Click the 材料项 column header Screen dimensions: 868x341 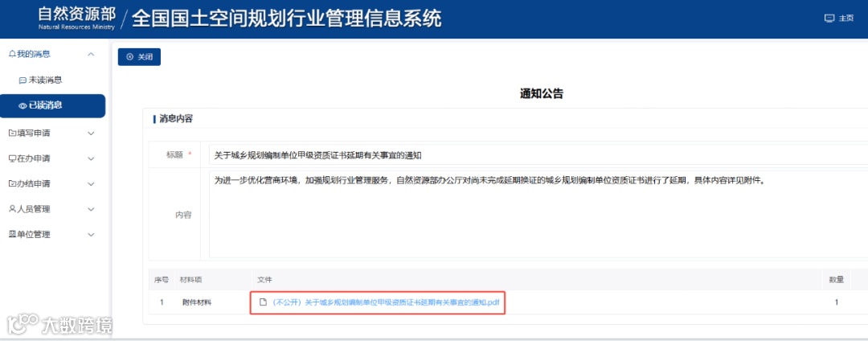tap(191, 280)
